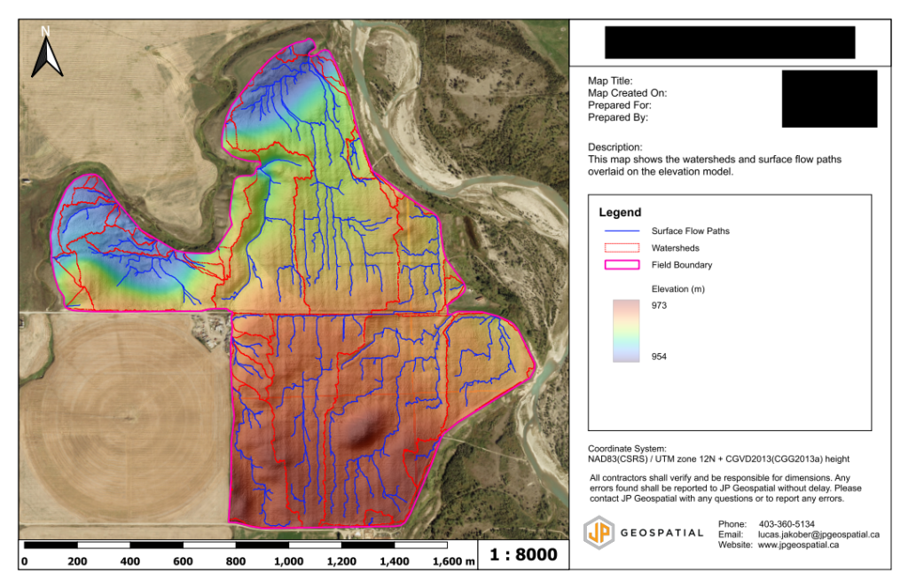The width and height of the screenshot is (908, 588).
Task: Click the 'Elevation (m)' legend label
Action: (678, 289)
